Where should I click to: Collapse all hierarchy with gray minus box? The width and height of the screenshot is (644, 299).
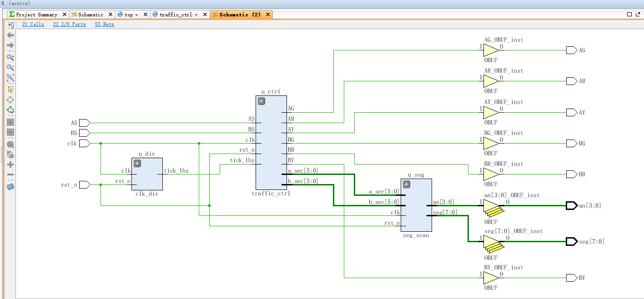click(10, 132)
